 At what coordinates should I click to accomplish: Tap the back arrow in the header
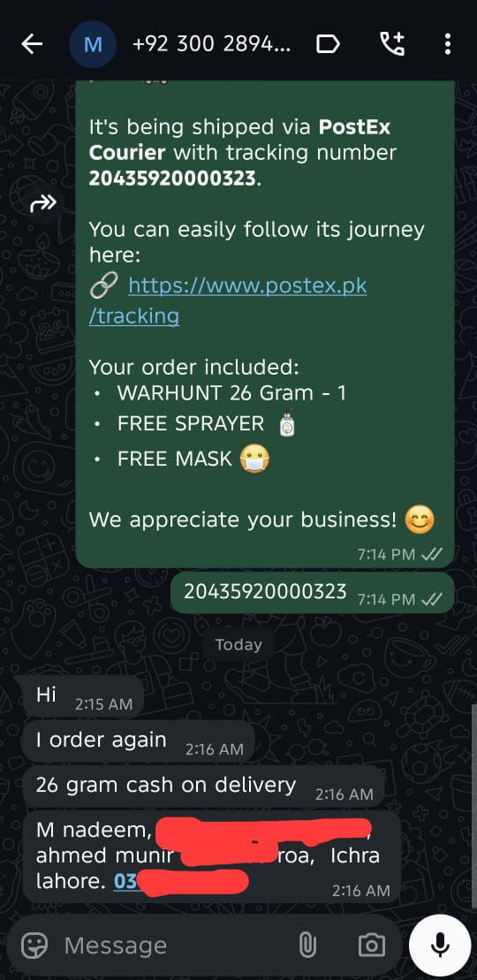pos(32,44)
